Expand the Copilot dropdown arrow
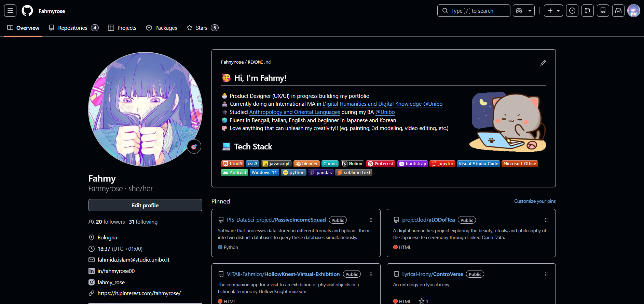Viewport: 644px width, 304px height. click(530, 11)
